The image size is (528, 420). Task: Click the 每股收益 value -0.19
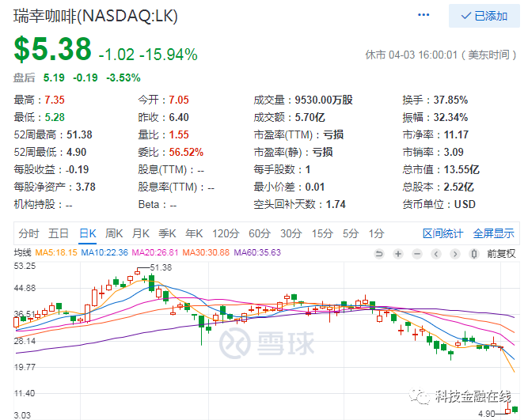coord(77,169)
